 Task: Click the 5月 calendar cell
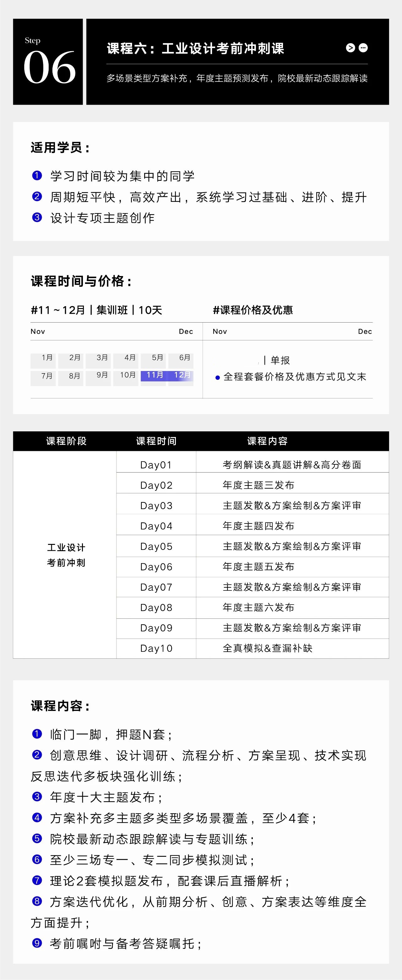click(153, 360)
